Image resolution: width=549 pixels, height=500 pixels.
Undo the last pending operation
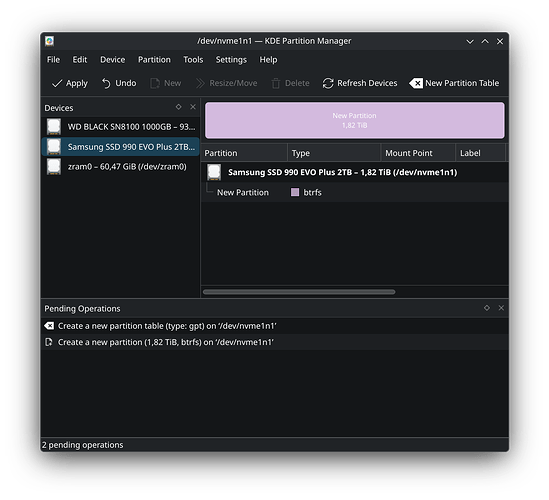pyautogui.click(x=119, y=83)
